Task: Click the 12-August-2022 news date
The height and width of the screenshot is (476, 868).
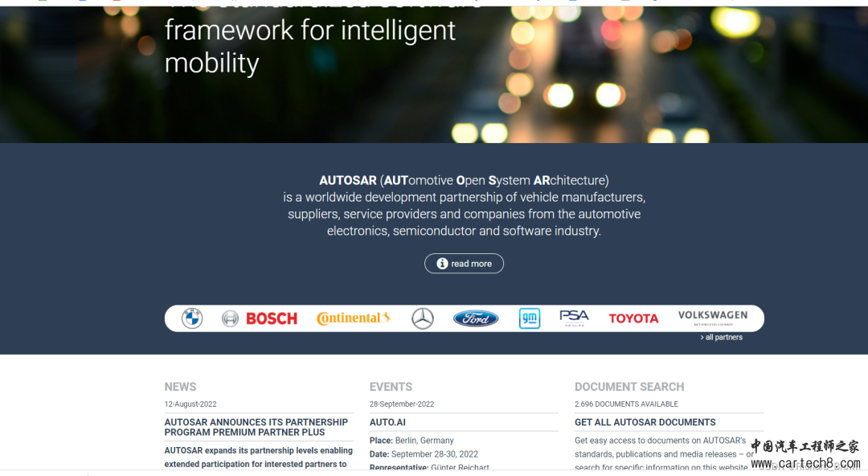Action: coord(190,404)
